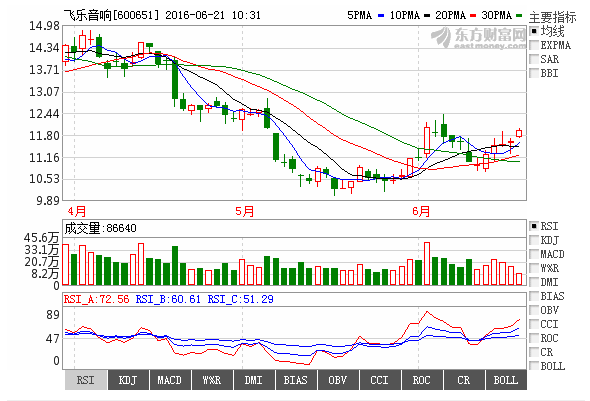Open the BIAS tab

[x=296, y=380]
